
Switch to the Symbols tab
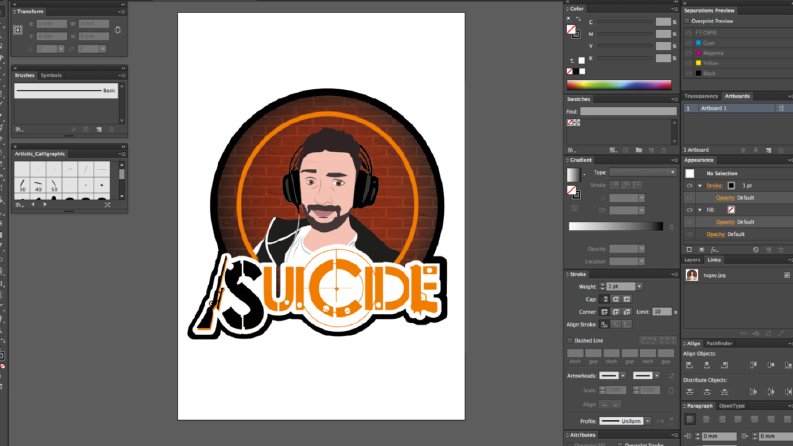[51, 75]
